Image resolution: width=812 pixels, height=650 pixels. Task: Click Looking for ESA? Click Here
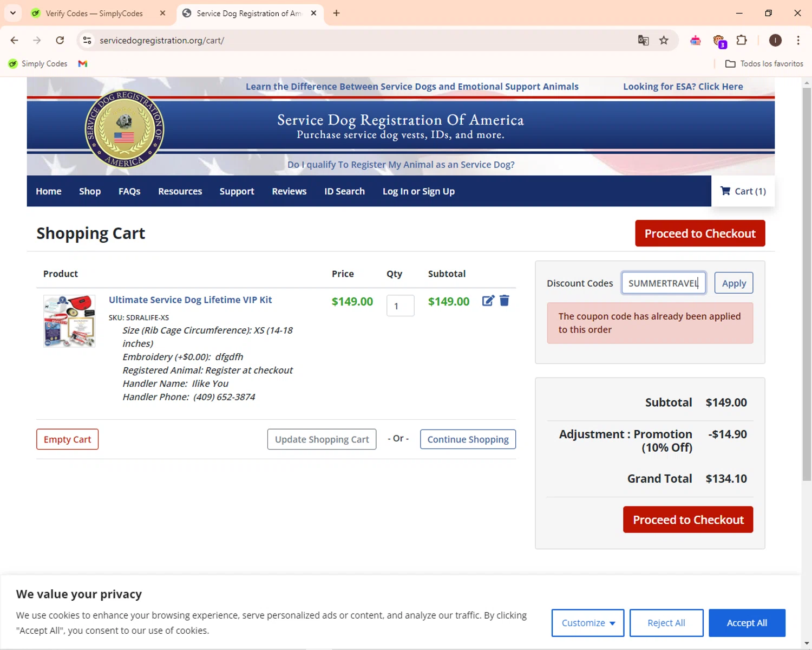click(x=683, y=87)
